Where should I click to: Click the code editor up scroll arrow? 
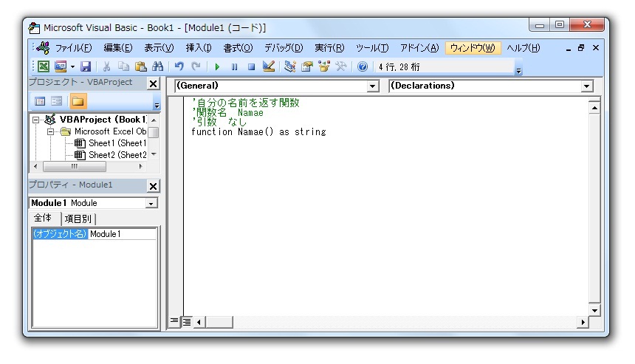tap(594, 108)
